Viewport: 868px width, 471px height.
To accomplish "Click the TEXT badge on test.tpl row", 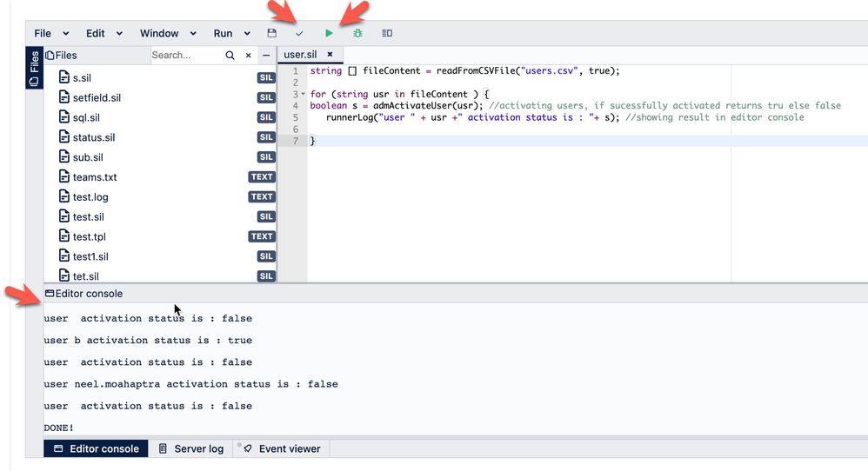I will point(262,236).
